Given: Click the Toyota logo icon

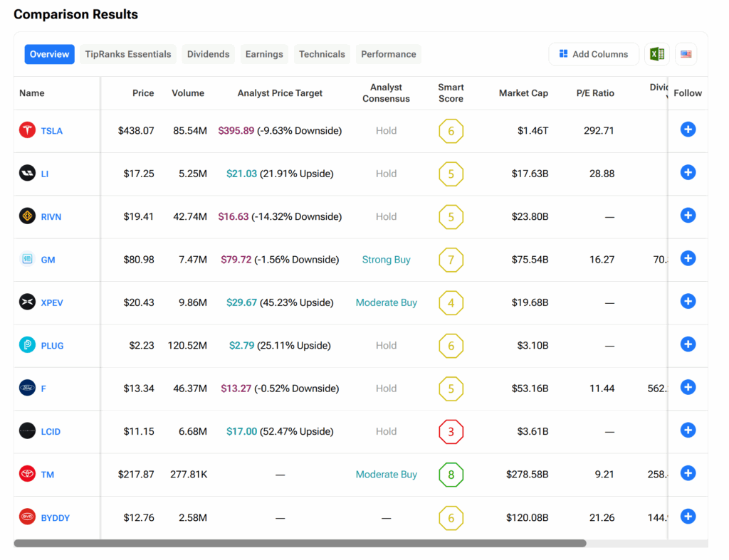Looking at the screenshot, I should click(27, 474).
